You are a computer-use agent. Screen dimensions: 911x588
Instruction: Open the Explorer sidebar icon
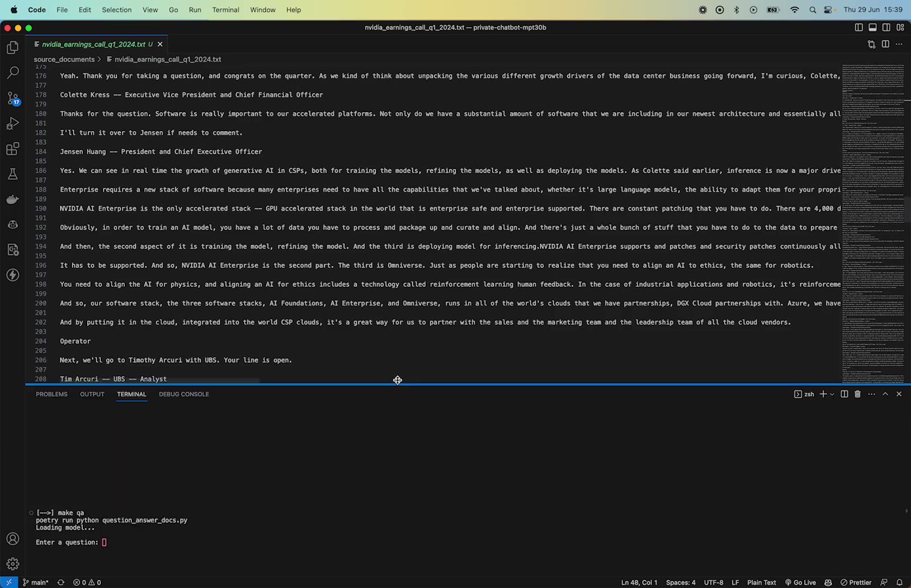[13, 47]
